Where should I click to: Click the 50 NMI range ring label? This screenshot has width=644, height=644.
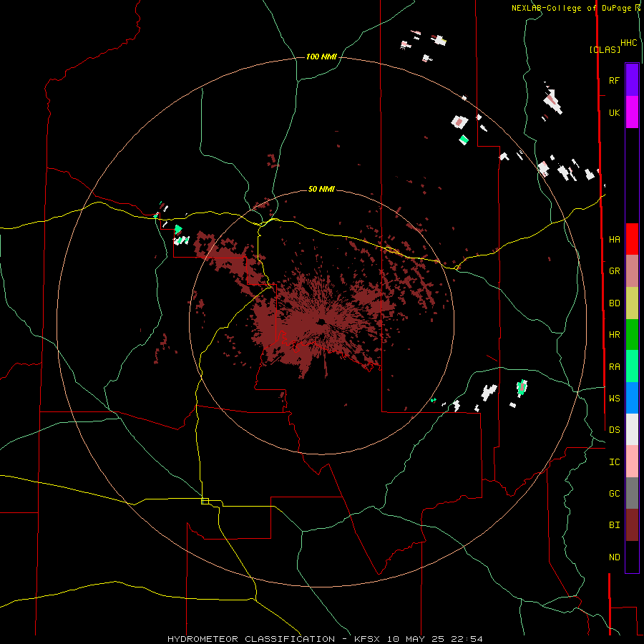[321, 189]
